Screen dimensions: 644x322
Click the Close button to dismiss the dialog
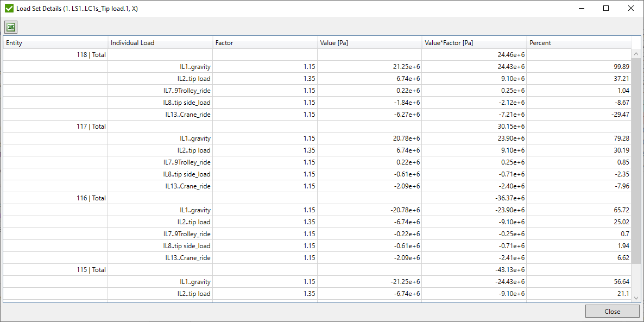click(612, 311)
